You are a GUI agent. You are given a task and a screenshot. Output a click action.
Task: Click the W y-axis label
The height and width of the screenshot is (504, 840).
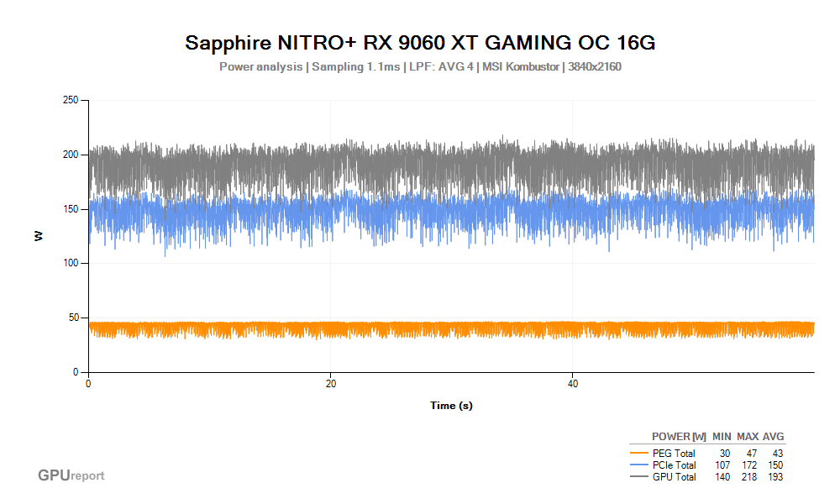point(39,237)
